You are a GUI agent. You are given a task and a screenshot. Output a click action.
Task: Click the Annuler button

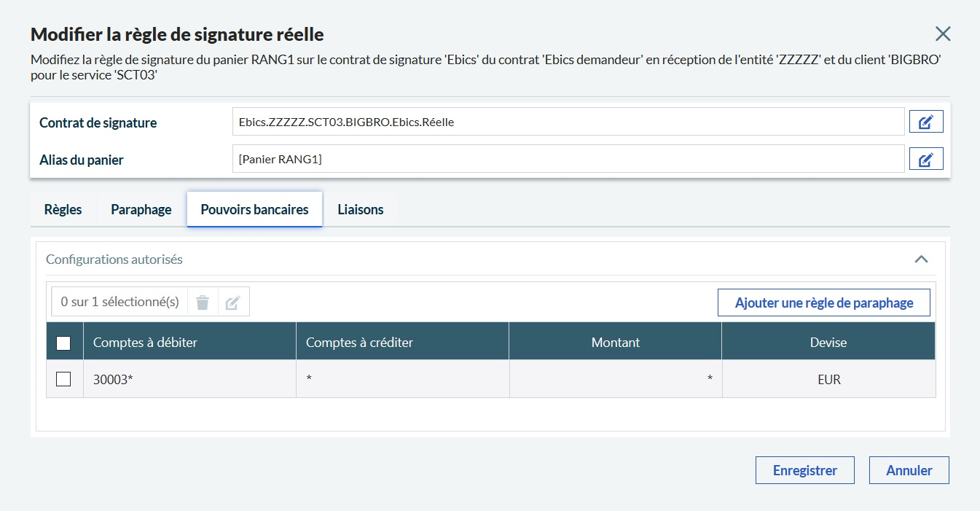pyautogui.click(x=909, y=470)
